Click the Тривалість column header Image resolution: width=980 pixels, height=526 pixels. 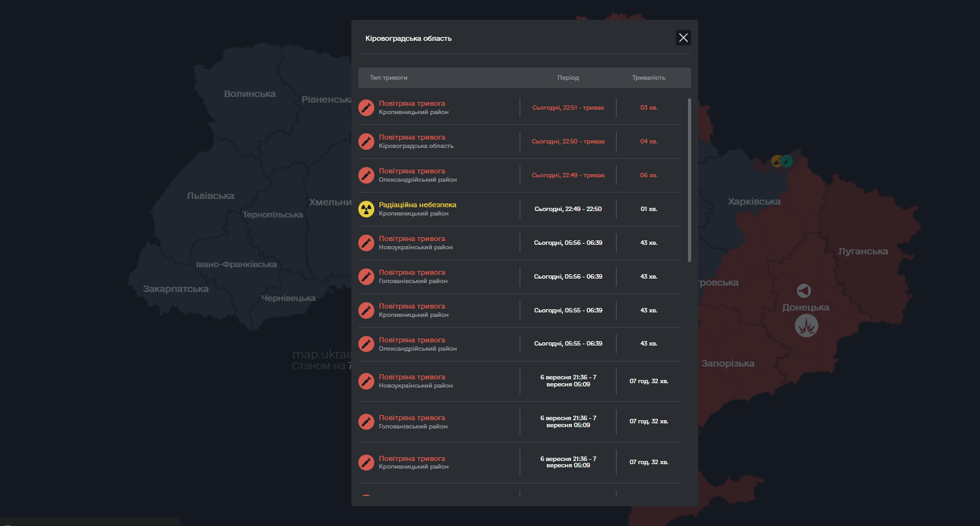click(648, 78)
